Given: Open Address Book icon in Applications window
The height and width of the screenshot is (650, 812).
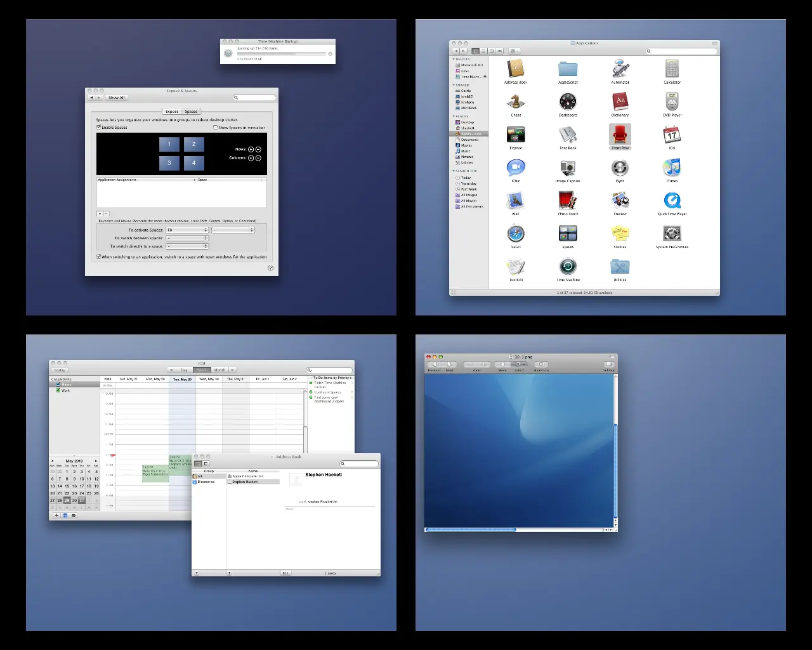Looking at the screenshot, I should pos(516,69).
